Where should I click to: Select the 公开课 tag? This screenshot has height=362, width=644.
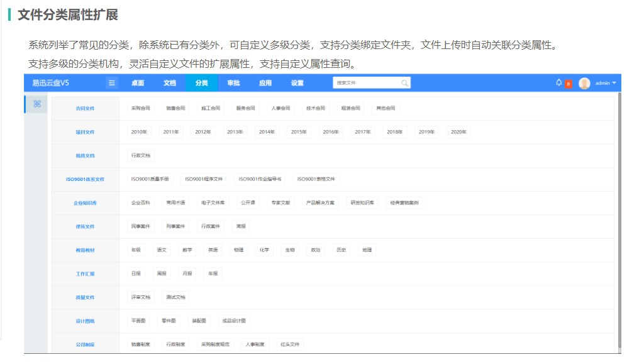click(x=248, y=203)
